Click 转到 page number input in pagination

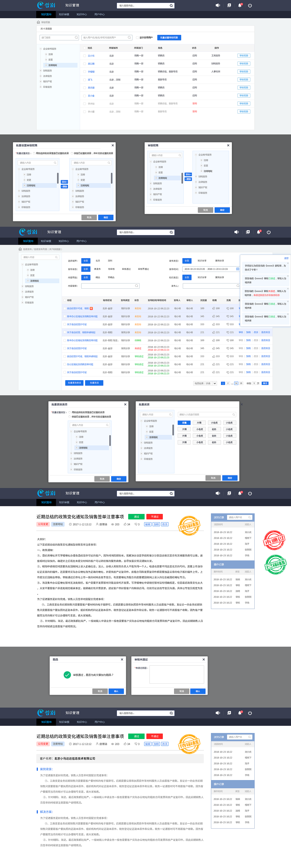tap(254, 383)
